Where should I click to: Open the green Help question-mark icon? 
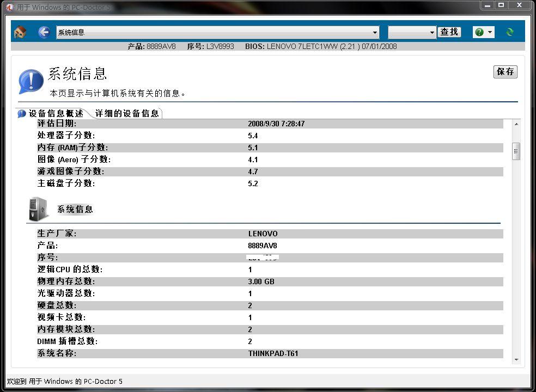[x=479, y=32]
